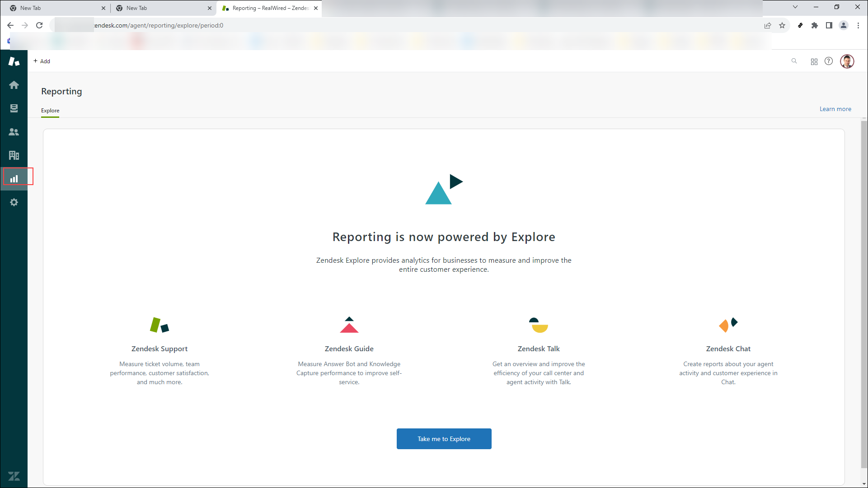This screenshot has width=868, height=488.
Task: Open the Home icon in sidebar
Action: (14, 85)
